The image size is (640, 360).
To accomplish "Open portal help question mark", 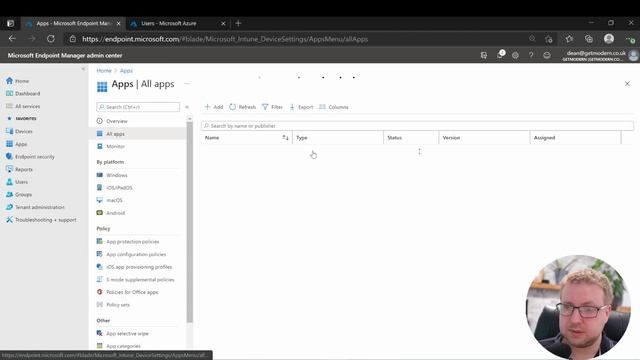I will tap(531, 55).
